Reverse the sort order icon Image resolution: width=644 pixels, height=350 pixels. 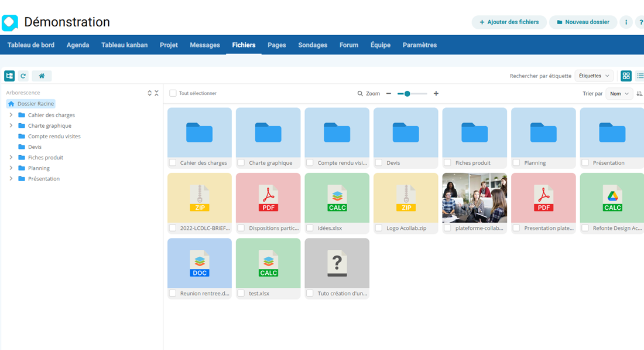(x=639, y=94)
